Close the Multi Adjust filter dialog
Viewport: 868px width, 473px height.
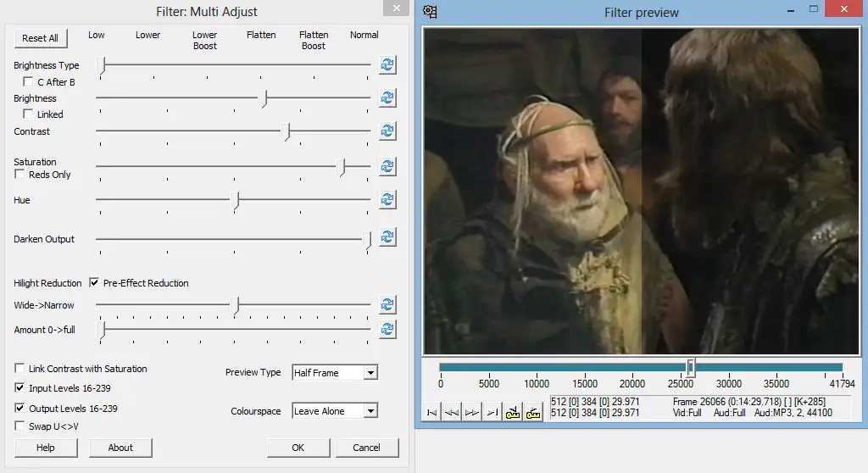pyautogui.click(x=397, y=8)
